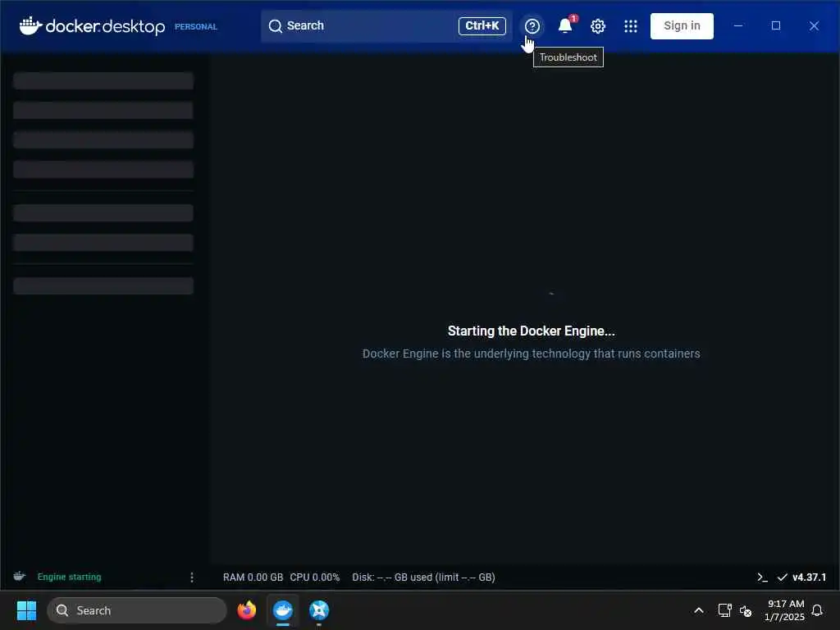Click the network display tray icon

pyautogui.click(x=725, y=610)
